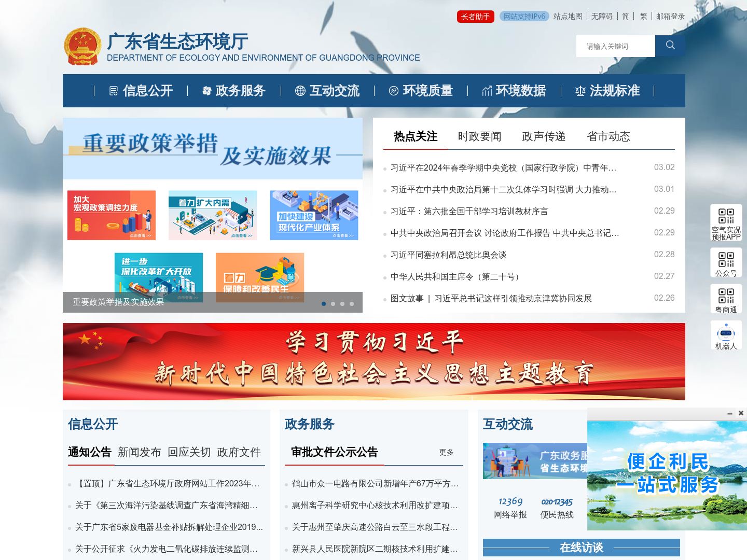Open 着力扩大内需 thumbnail
Image resolution: width=747 pixels, height=560 pixels.
coord(213,215)
